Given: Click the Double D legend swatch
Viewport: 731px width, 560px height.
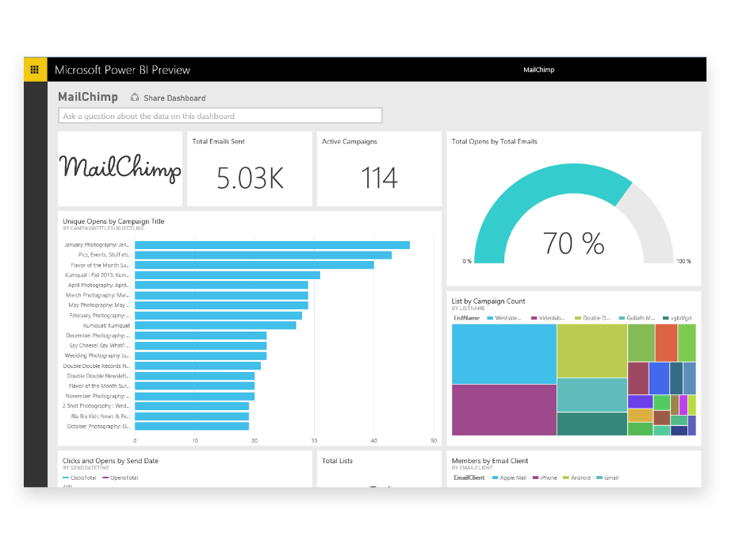Looking at the screenshot, I should pos(578,318).
